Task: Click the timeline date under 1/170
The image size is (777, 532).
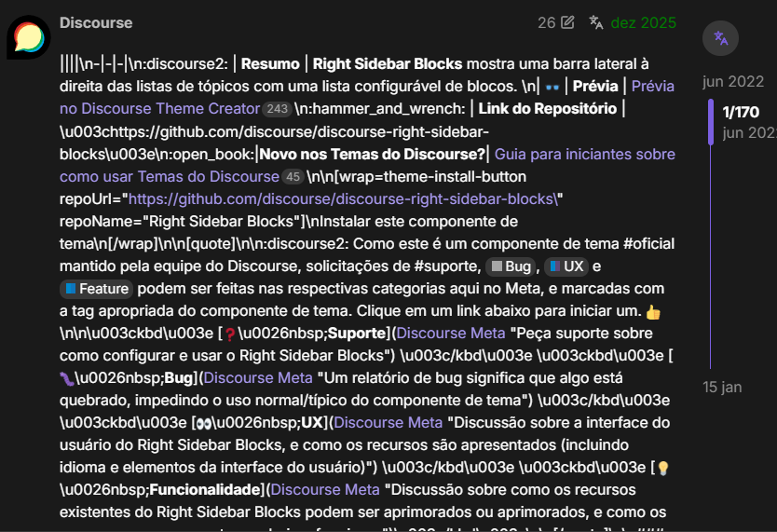Action: point(749,132)
